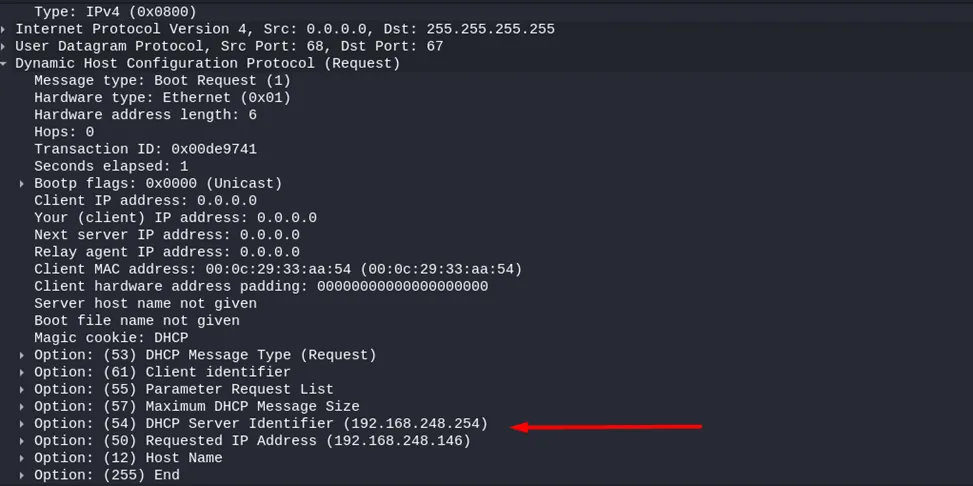
Task: Expand Option 53 DHCP Message Type
Action: point(22,355)
